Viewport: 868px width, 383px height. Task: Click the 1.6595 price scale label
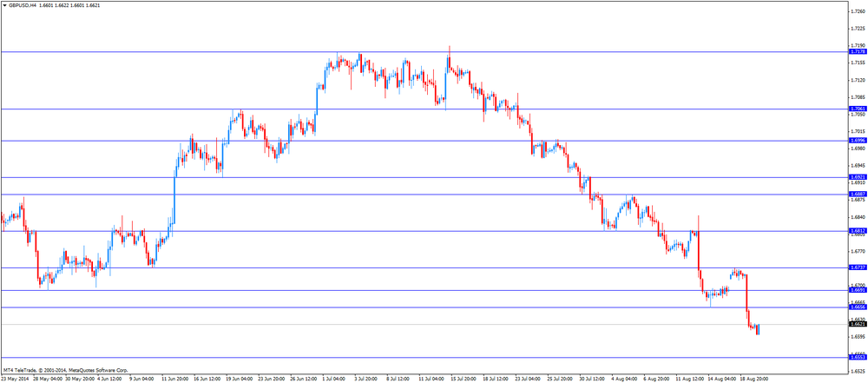pos(858,336)
